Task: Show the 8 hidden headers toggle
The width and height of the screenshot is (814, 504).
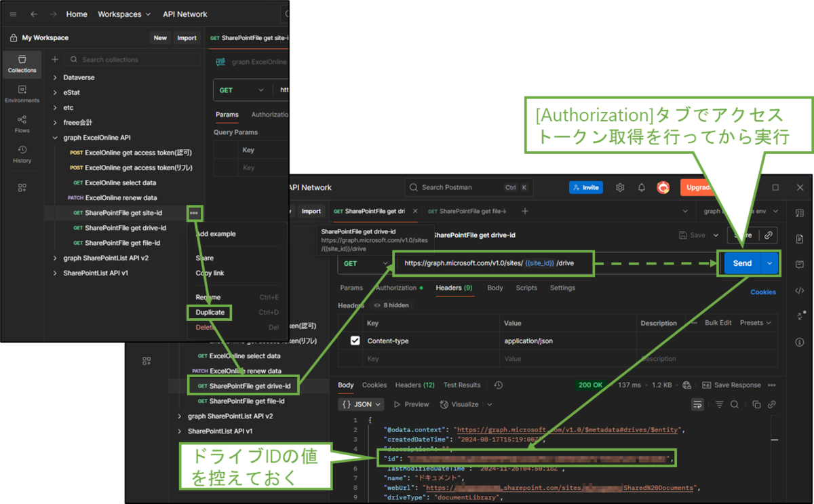Action: (x=391, y=305)
